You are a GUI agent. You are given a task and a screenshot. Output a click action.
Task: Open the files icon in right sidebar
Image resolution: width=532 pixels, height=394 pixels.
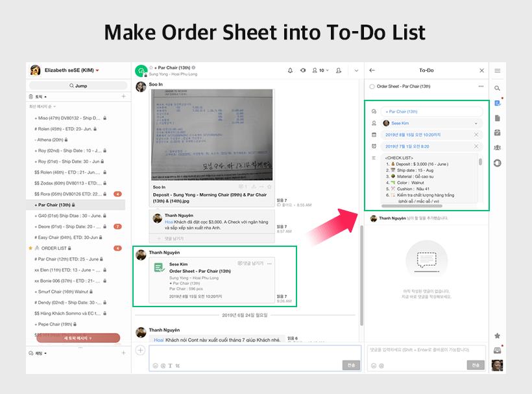tap(498, 118)
